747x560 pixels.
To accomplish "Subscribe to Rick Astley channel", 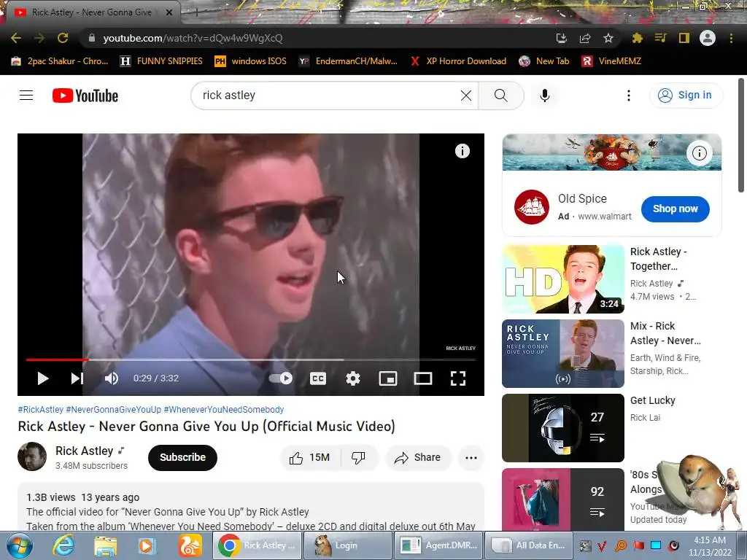I will click(x=182, y=458).
